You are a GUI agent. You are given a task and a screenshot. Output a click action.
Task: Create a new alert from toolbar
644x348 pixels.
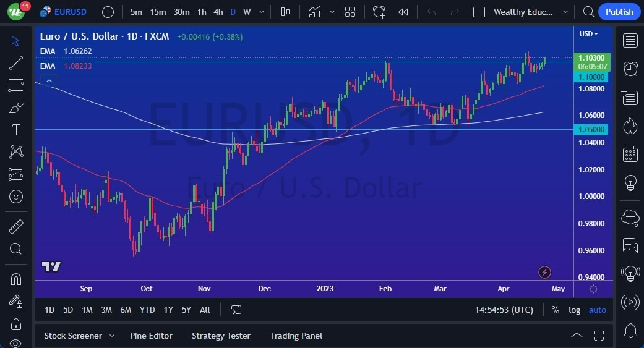pos(379,12)
